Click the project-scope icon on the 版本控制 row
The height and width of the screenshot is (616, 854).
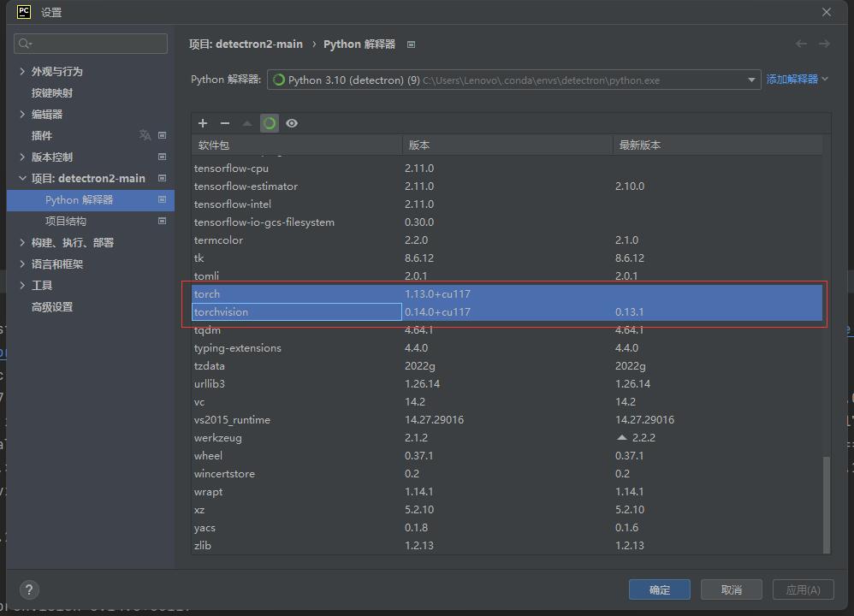coord(162,157)
